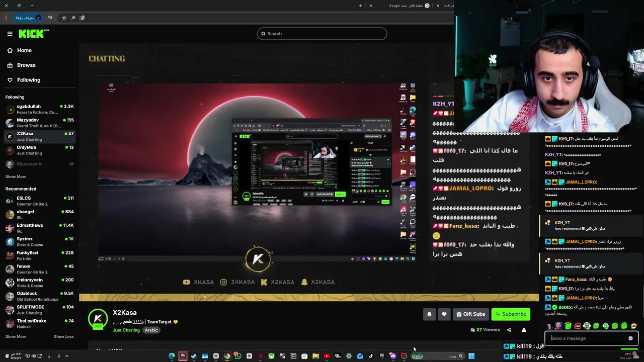Open emoji picker in chat box
The image size is (644, 362).
pyautogui.click(x=630, y=338)
